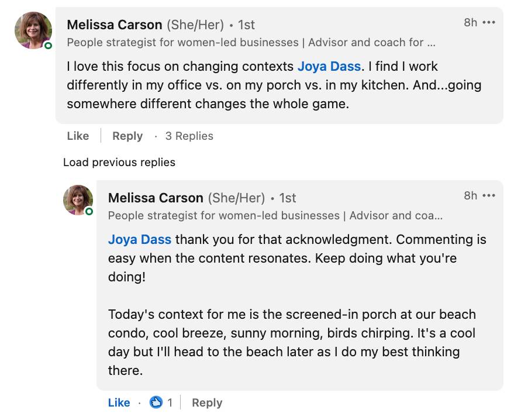Open Joya Dass mention in the reply comment
Screen dimensions: 514x420
pos(140,239)
